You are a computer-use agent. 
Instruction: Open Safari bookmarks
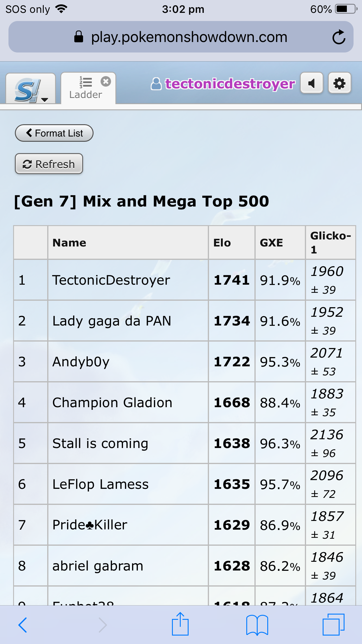257,625
